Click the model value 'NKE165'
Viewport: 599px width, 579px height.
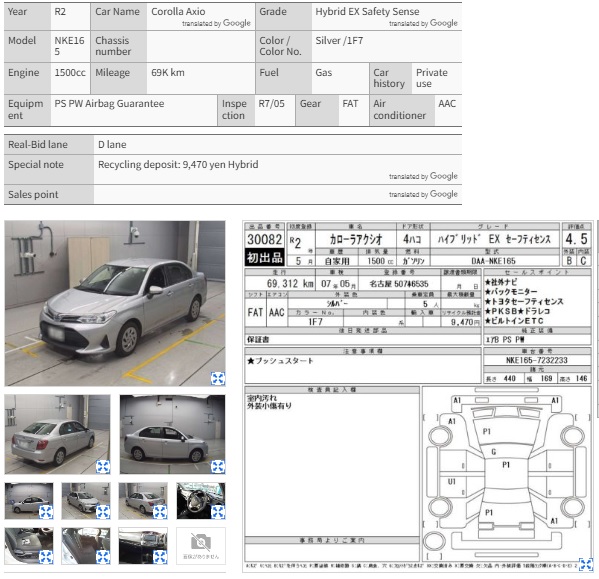(x=69, y=46)
